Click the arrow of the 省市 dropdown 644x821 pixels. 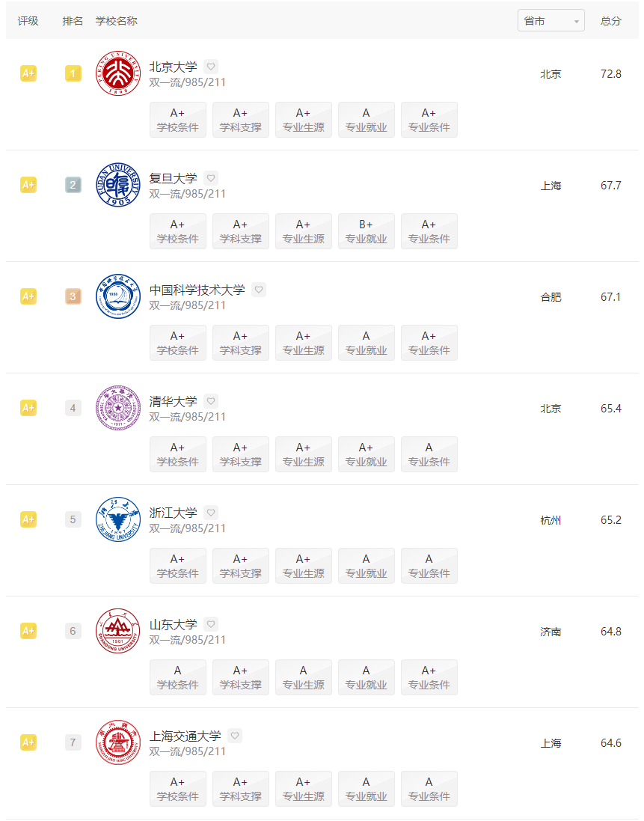[577, 22]
